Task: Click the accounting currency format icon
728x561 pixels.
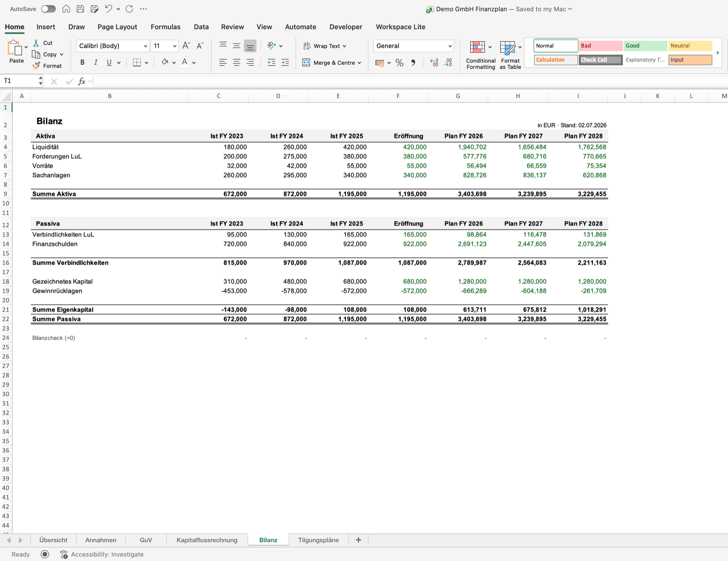Action: coord(380,63)
